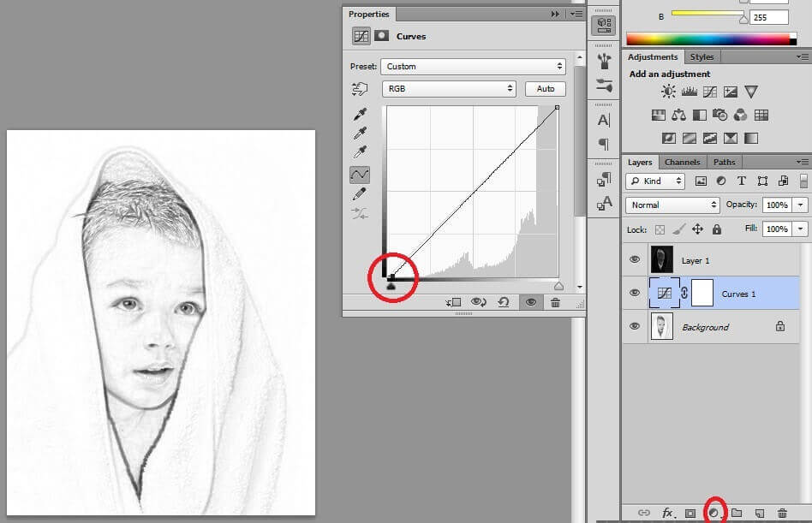Click the trash icon in Layers panel
This screenshot has width=812, height=523.
click(782, 513)
